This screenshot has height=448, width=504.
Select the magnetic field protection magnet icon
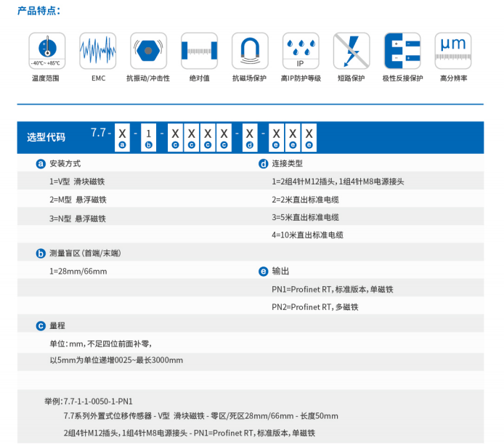pos(250,50)
